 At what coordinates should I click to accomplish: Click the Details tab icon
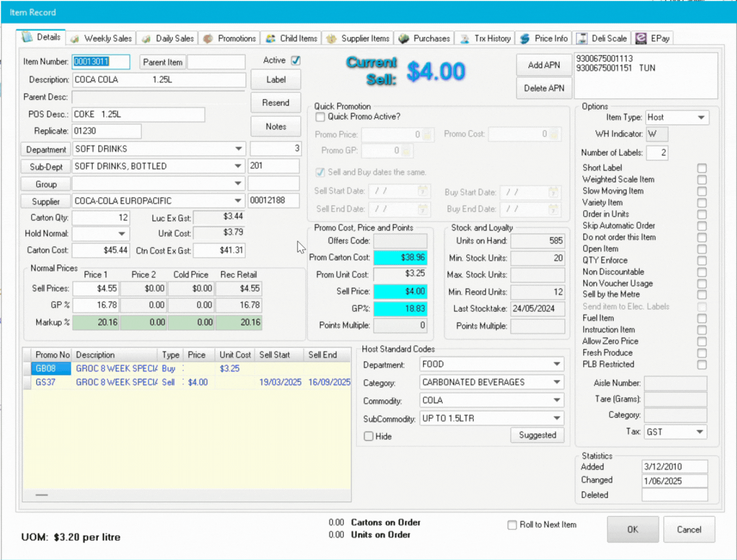click(27, 37)
